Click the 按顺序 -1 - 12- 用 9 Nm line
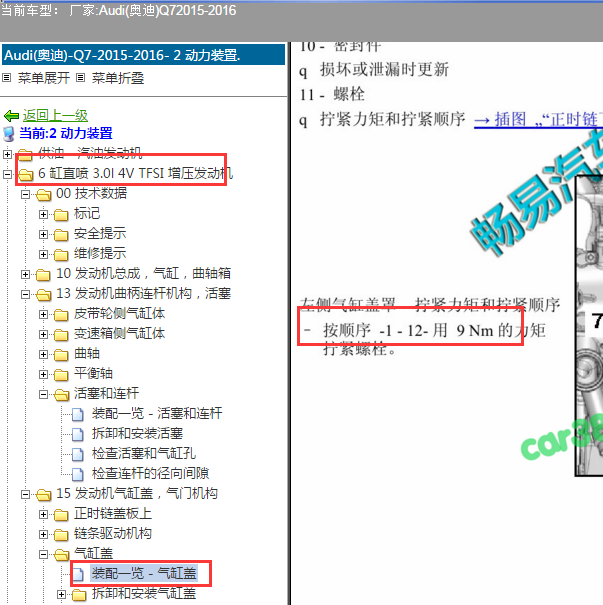The width and height of the screenshot is (603, 605). pyautogui.click(x=434, y=331)
